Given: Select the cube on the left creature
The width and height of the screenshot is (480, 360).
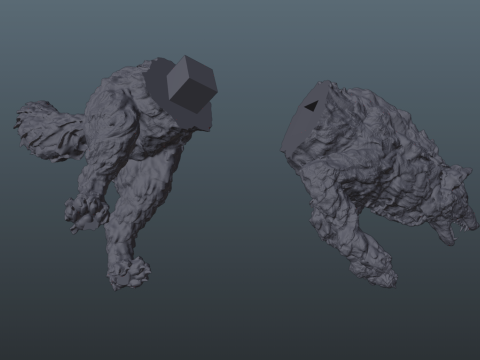Looking at the screenshot, I should [192, 83].
